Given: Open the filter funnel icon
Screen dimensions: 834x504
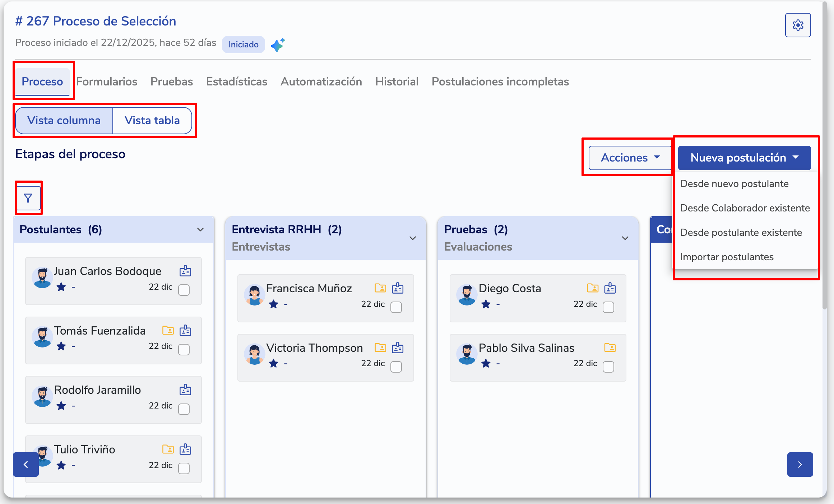Looking at the screenshot, I should [28, 198].
